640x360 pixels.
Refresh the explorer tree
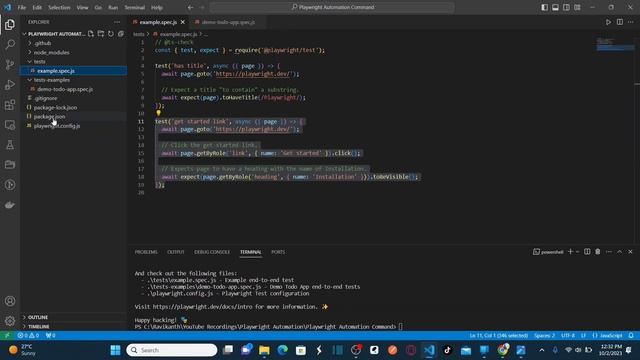[x=111, y=34]
